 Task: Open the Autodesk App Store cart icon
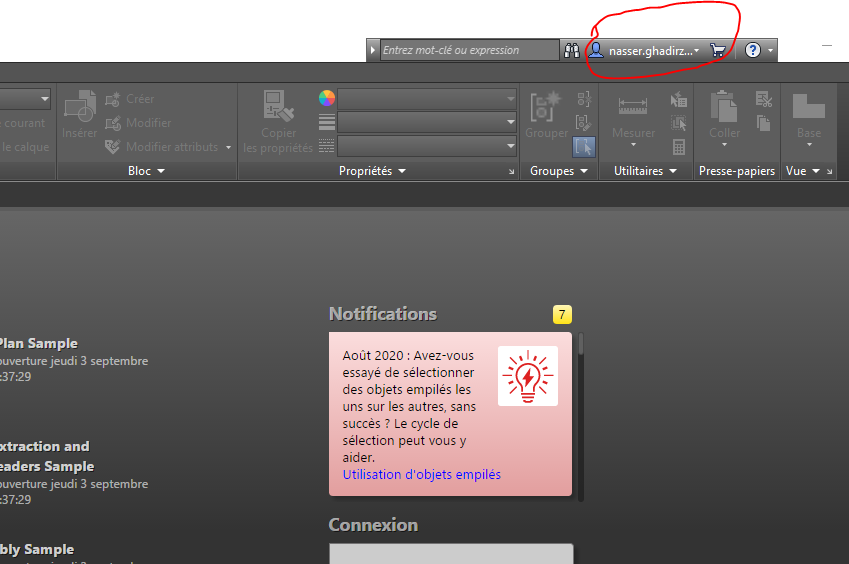pos(717,50)
